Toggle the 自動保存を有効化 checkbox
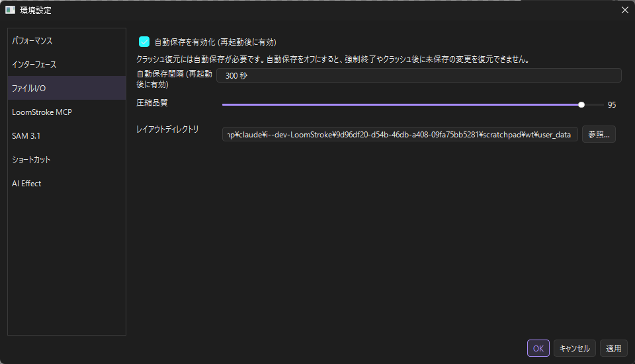Viewport: 635px width, 364px height. pyautogui.click(x=144, y=42)
